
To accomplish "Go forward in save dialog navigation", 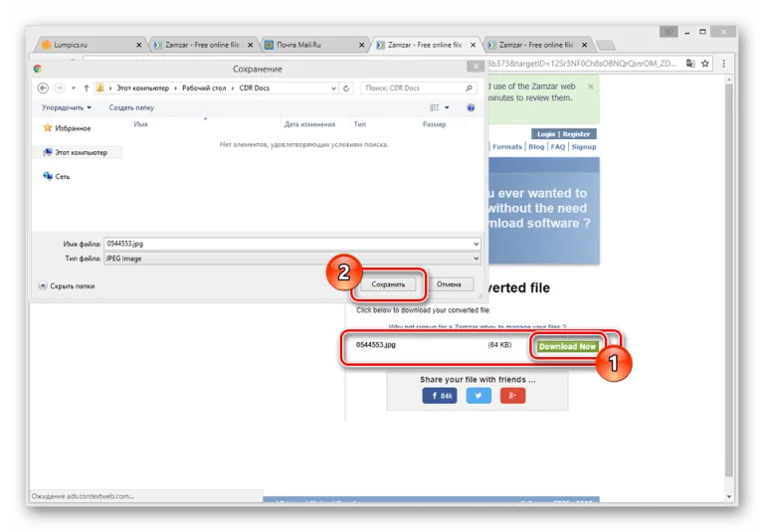I will point(60,89).
